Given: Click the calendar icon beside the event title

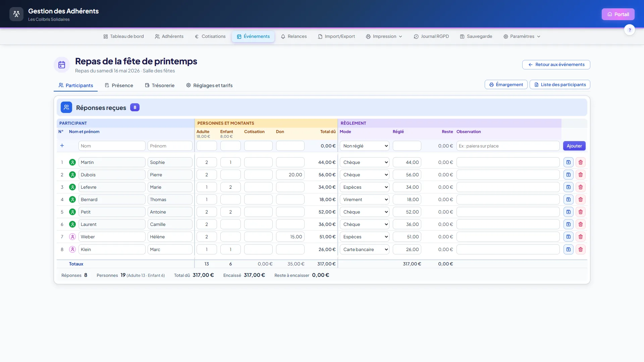Looking at the screenshot, I should coord(62,65).
